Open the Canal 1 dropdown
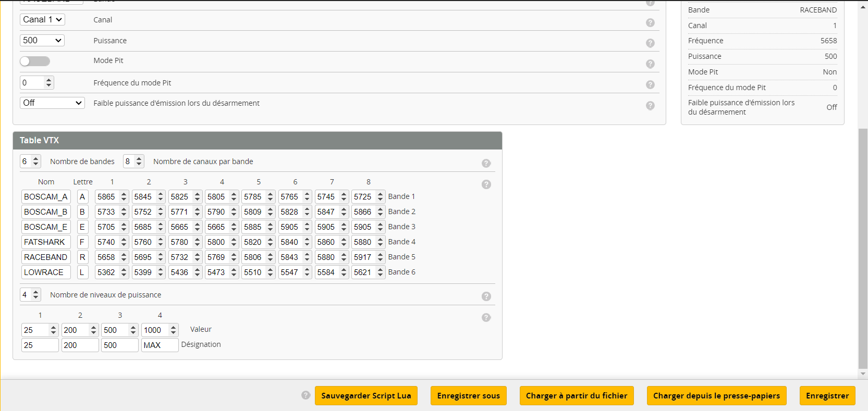The image size is (868, 411). tap(42, 20)
